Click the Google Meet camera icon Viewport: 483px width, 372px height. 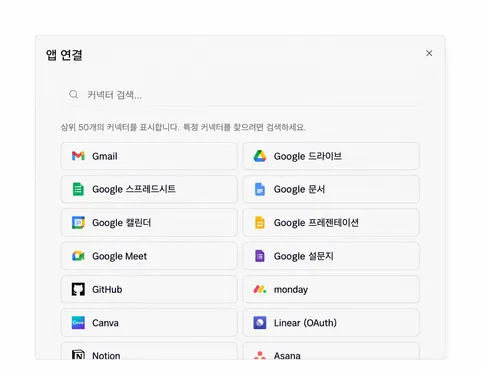pos(78,256)
